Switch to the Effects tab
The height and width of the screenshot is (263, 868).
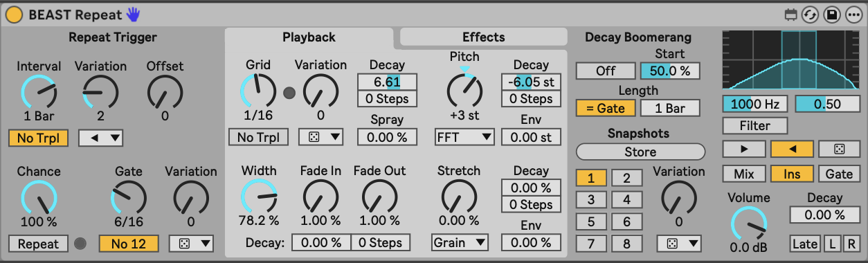click(x=484, y=37)
